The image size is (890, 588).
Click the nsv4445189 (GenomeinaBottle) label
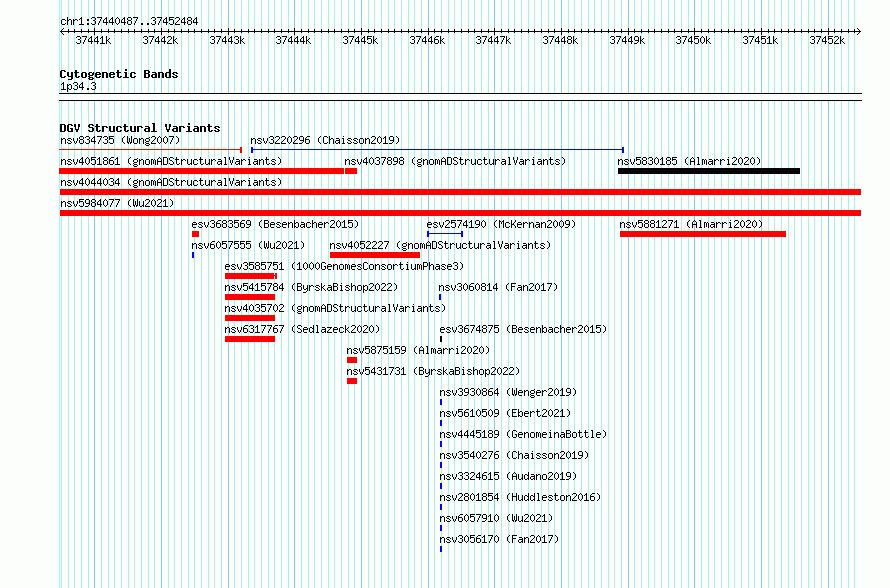pos(523,434)
